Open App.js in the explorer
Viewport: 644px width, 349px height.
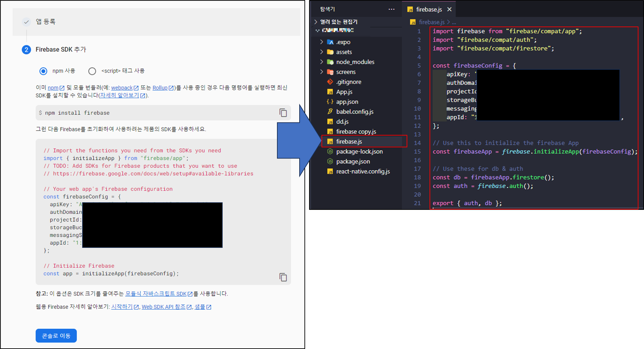(x=344, y=92)
